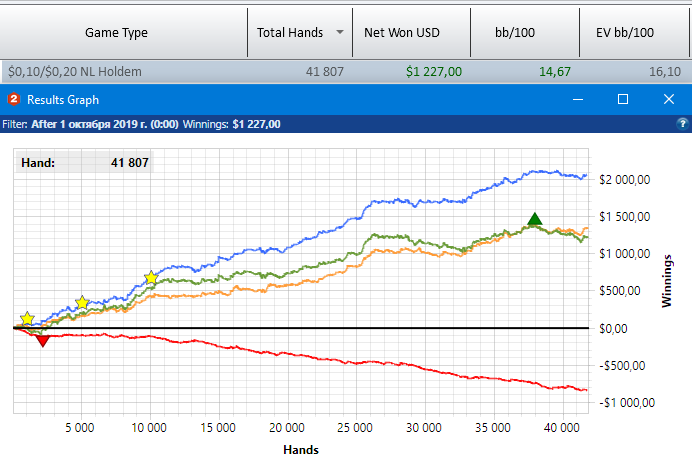The height and width of the screenshot is (464, 692).
Task: Click the Hands horizontal axis title
Action: 301,450
